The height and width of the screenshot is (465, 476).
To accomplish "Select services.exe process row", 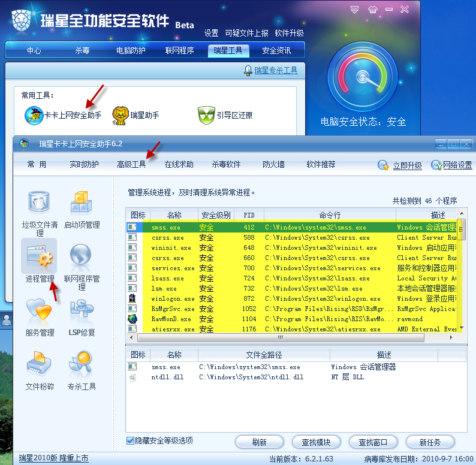I will pyautogui.click(x=291, y=268).
